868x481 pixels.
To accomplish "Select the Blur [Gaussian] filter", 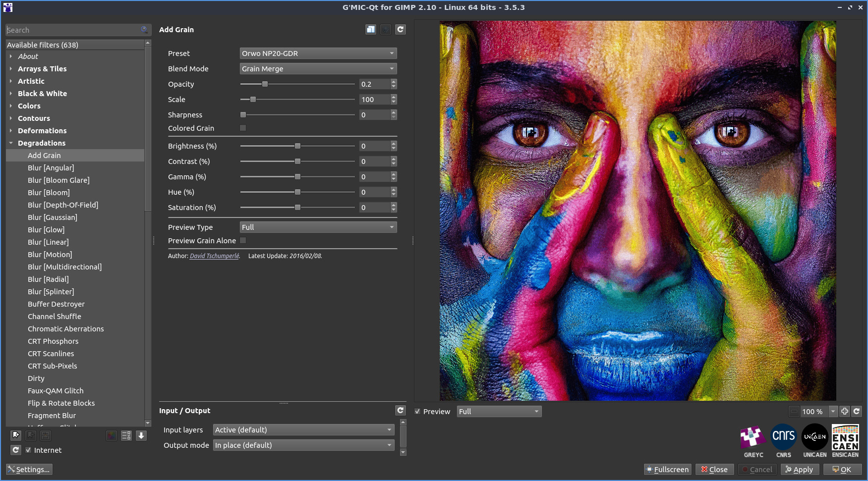I will pos(53,217).
